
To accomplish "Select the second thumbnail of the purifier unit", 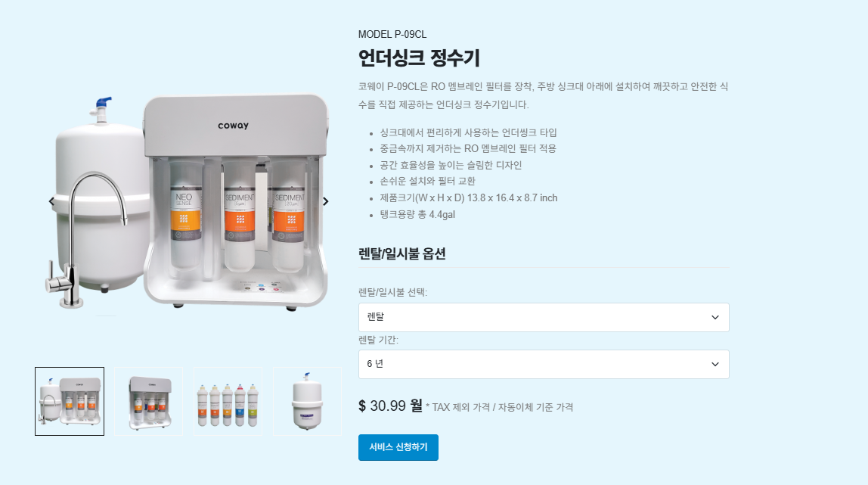I will point(148,402).
